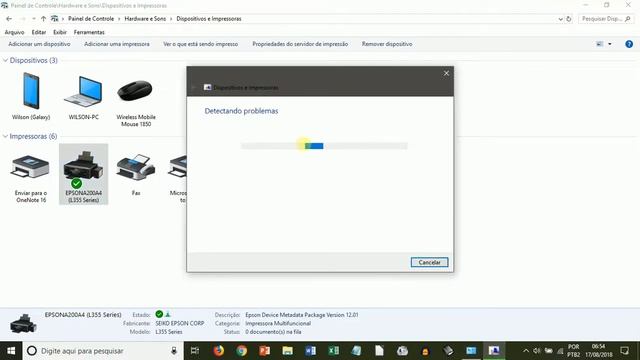The height and width of the screenshot is (360, 640).
Task: Close the Detectando problemas dialog
Action: click(446, 73)
